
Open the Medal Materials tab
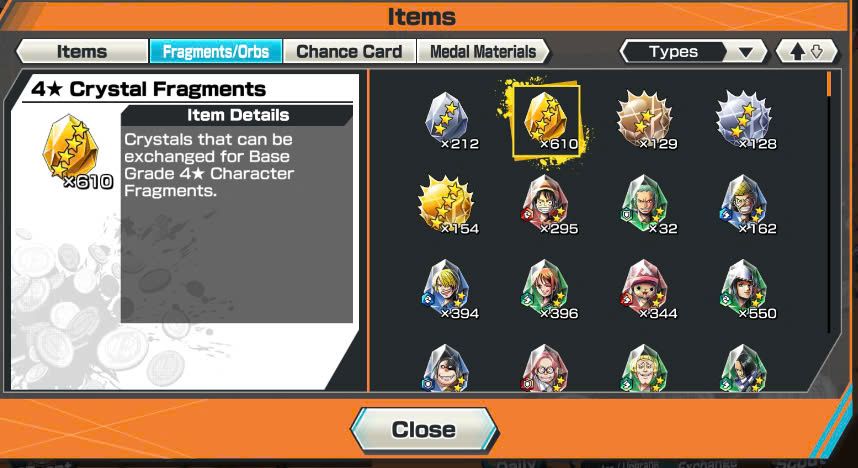[x=483, y=51]
